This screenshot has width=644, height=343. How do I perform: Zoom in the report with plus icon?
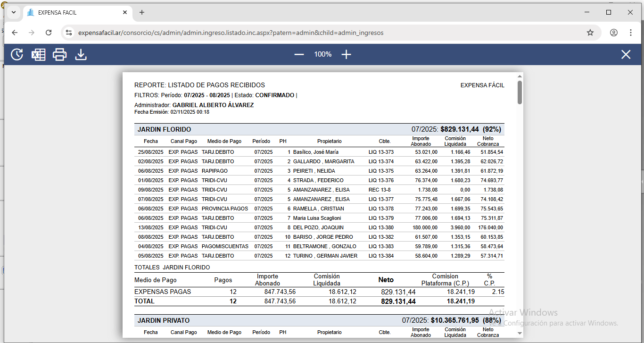(x=347, y=55)
